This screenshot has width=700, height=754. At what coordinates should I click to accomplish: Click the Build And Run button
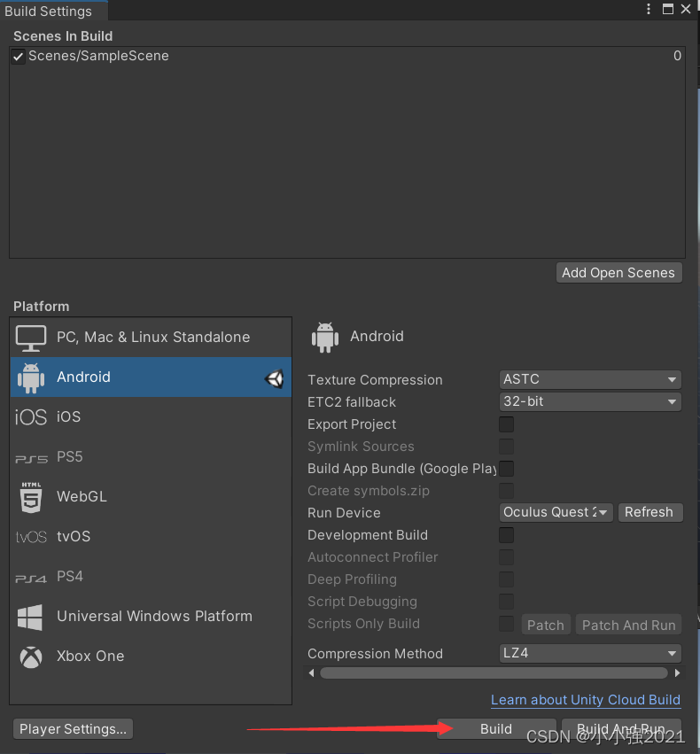coord(621,729)
